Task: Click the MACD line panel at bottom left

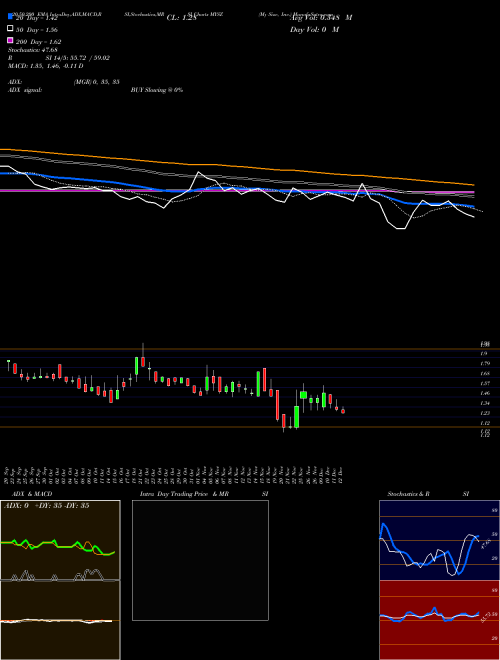Action: [60, 620]
